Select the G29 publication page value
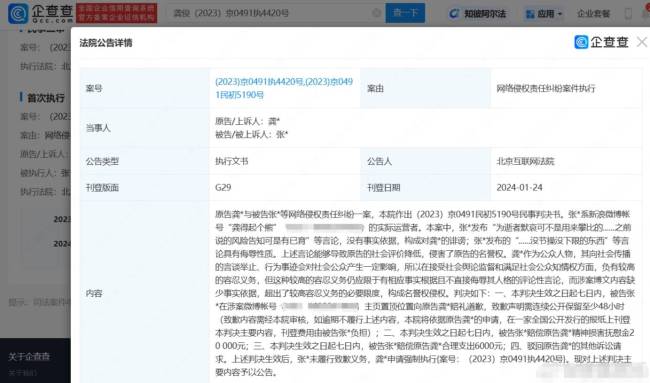Viewport: 650px width, 383px height. point(223,187)
